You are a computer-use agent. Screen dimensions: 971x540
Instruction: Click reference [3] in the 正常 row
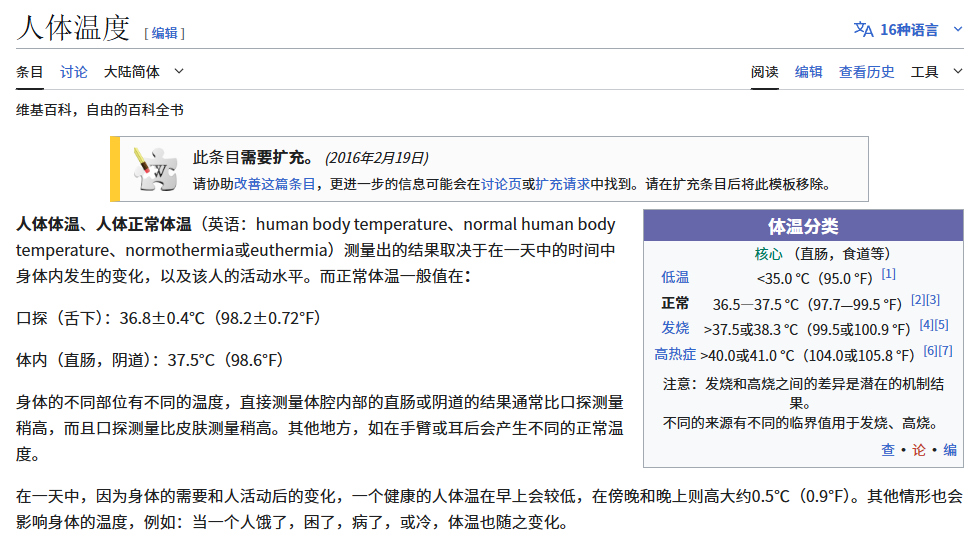coord(933,300)
